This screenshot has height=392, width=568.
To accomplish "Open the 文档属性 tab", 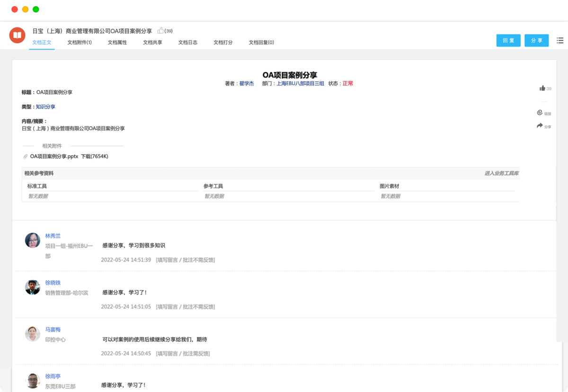I will (117, 42).
